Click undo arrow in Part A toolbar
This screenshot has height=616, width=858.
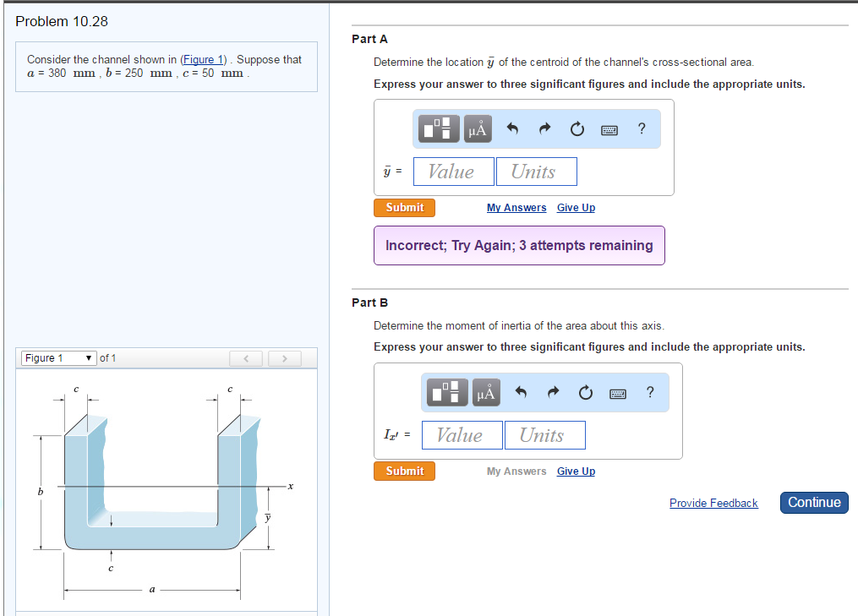click(512, 128)
